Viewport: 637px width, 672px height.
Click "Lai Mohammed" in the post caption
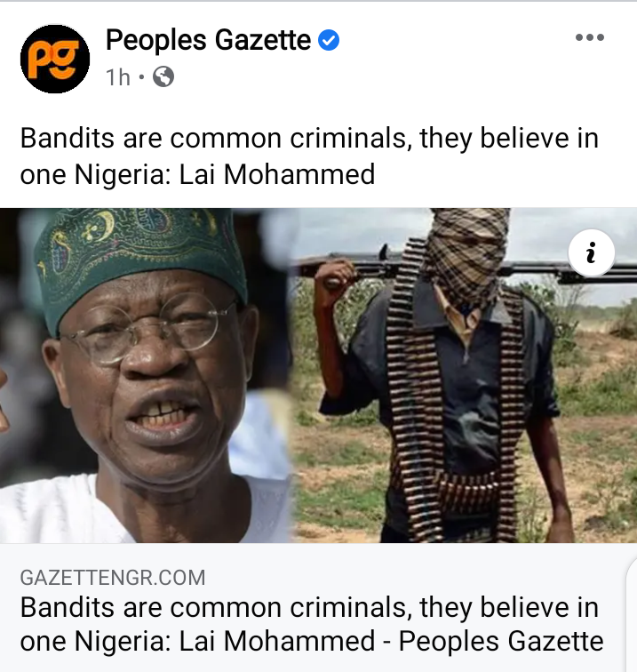pos(276,174)
